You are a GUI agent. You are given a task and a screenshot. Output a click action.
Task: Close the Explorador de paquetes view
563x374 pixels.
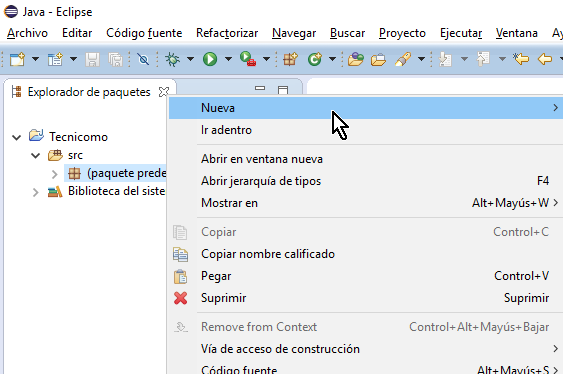(x=164, y=92)
